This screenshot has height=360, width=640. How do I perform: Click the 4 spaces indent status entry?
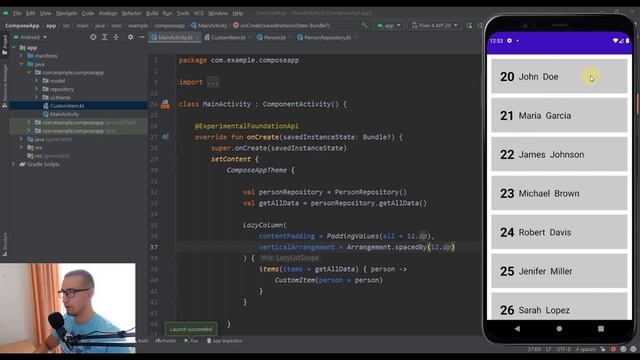coord(585,349)
